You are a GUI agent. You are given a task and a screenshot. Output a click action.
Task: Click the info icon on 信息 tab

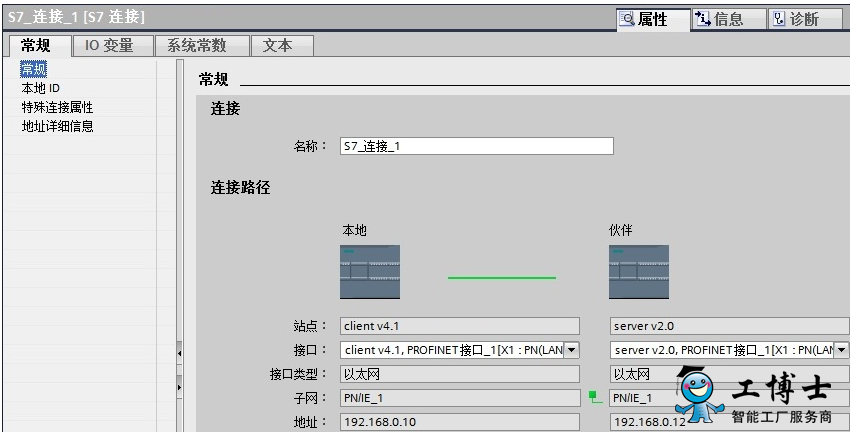coord(703,20)
